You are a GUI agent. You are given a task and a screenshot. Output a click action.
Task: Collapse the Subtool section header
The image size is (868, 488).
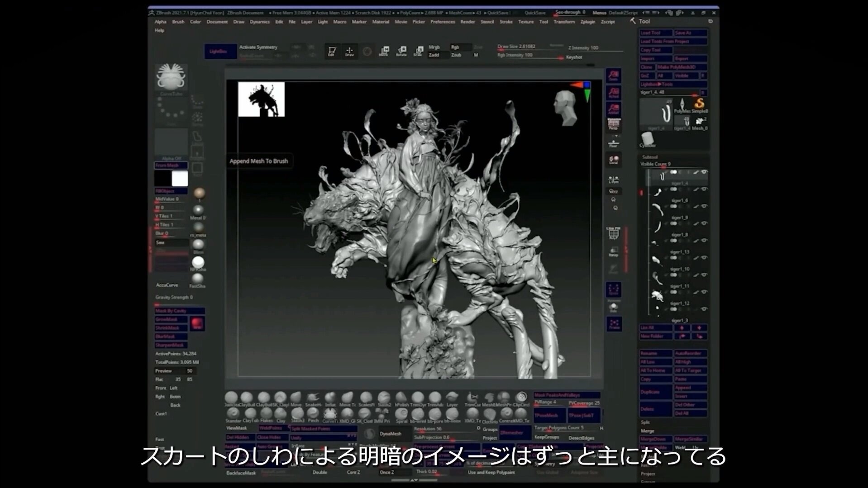[650, 157]
